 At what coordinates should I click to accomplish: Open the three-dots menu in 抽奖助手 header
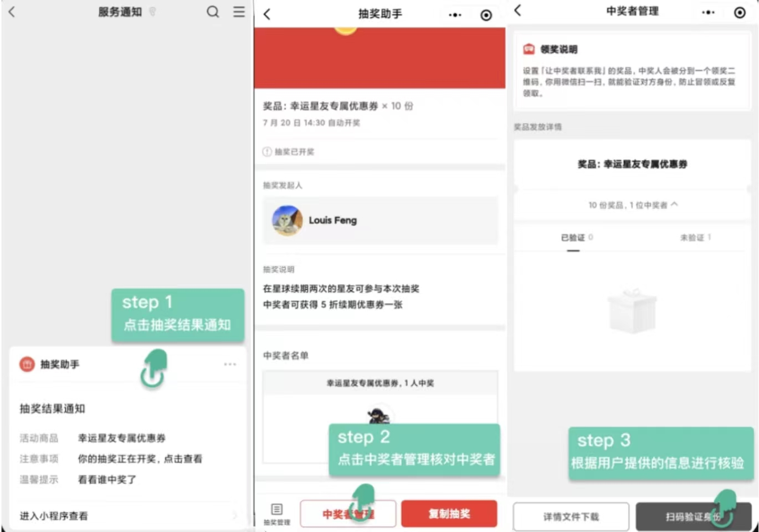click(x=455, y=15)
